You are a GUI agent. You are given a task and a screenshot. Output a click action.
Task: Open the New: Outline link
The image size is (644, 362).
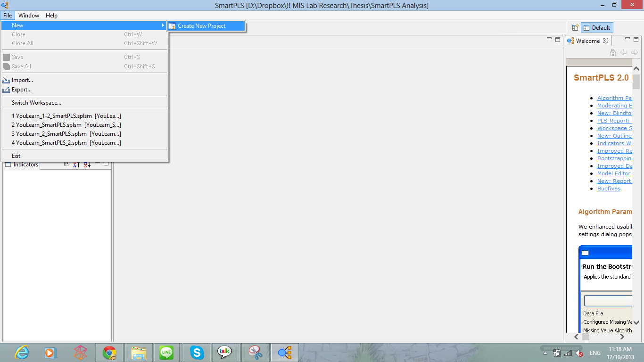click(x=614, y=136)
